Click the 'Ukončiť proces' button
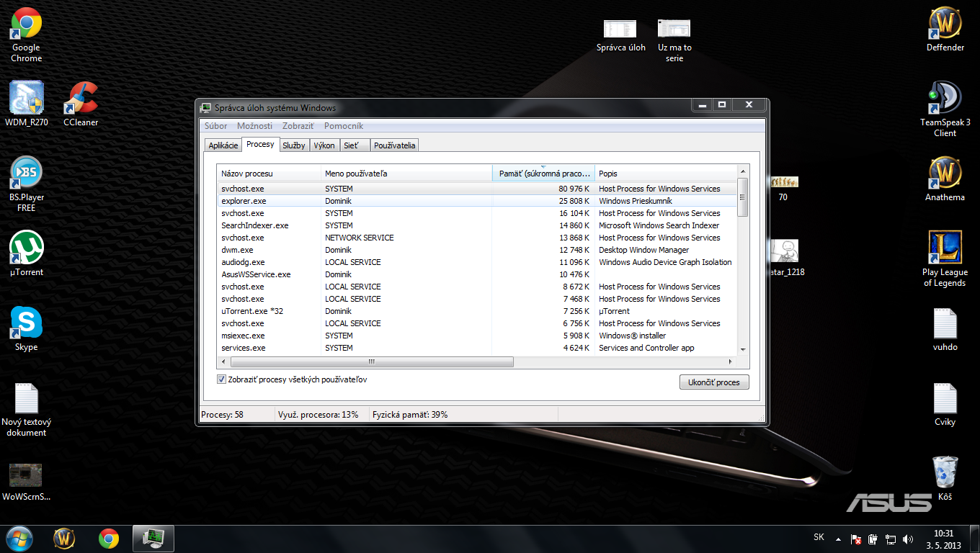Image resolution: width=980 pixels, height=553 pixels. click(713, 382)
